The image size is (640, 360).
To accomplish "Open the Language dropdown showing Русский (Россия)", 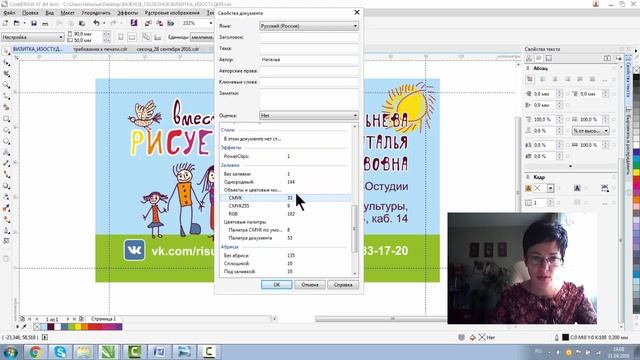I will (309, 26).
